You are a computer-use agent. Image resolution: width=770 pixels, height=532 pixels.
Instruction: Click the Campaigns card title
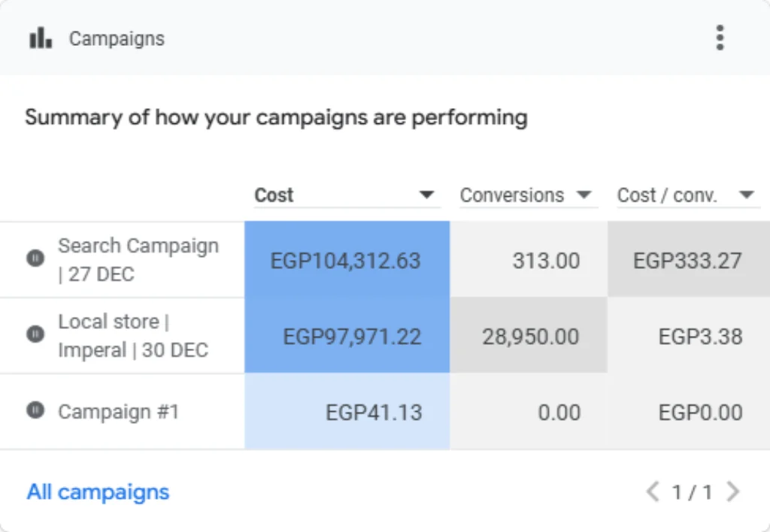pos(117,39)
